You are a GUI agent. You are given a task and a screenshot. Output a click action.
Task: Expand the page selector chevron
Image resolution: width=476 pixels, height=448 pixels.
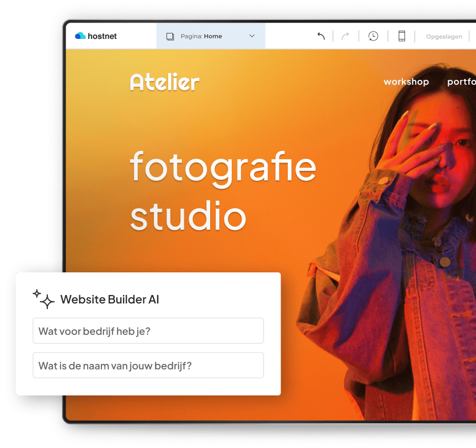pos(252,36)
